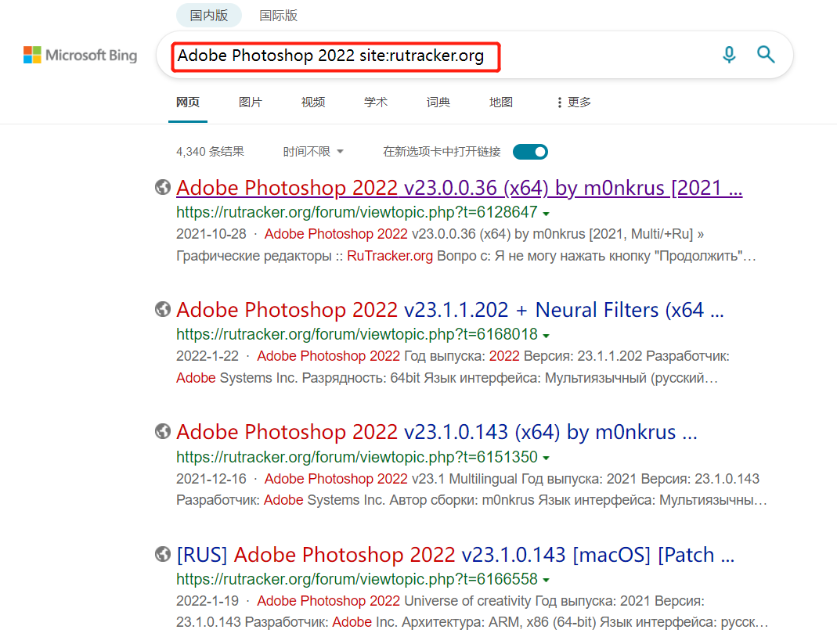Expand URL arrow for viewtopic t=6166558

point(546,580)
